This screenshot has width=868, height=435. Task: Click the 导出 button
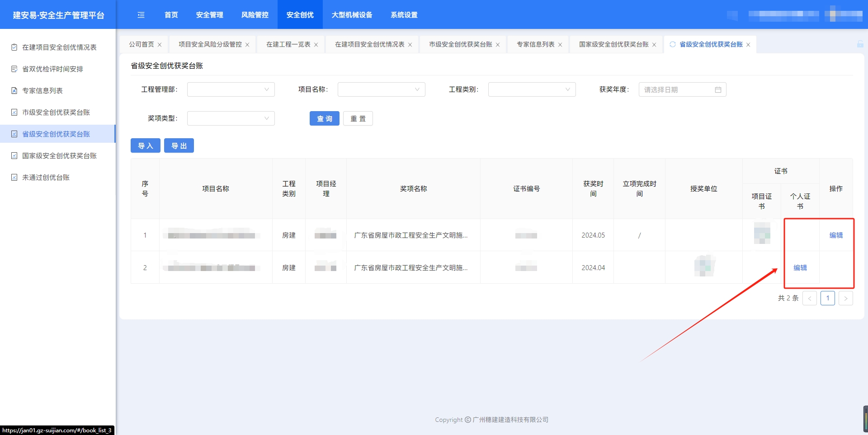pyautogui.click(x=179, y=146)
